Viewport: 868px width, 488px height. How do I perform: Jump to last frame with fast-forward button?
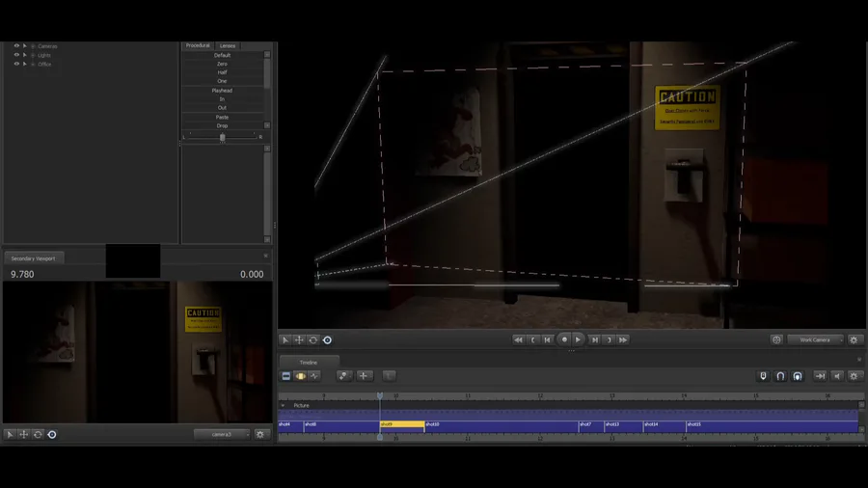tap(623, 339)
